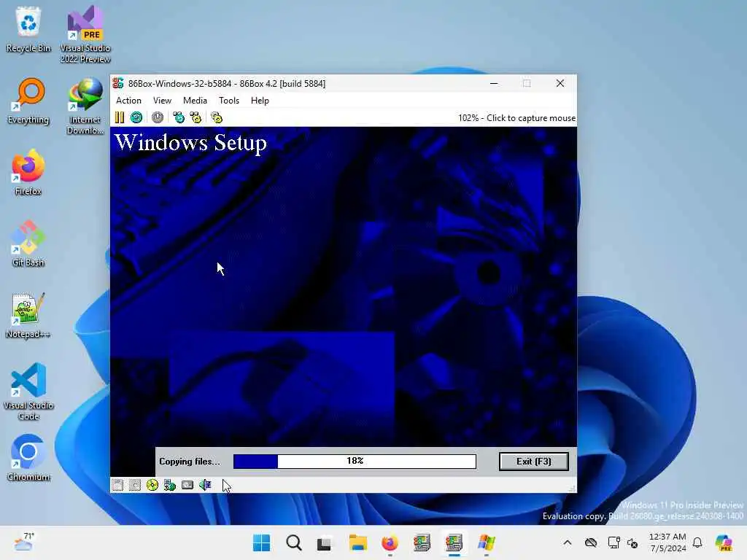Select Notepad++ desktop shortcut
The height and width of the screenshot is (560, 747).
pyautogui.click(x=28, y=315)
